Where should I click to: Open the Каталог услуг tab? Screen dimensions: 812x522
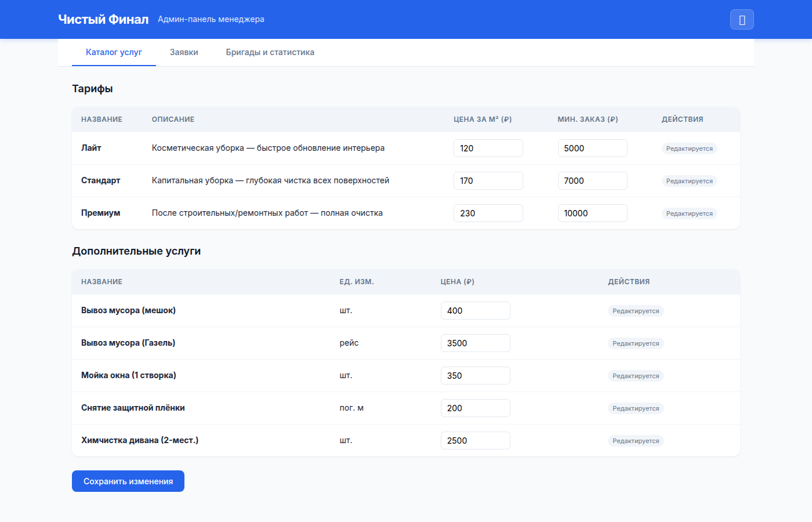click(114, 52)
